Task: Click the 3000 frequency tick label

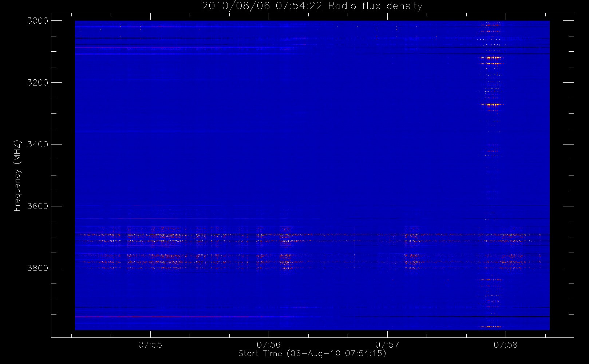Action: pos(38,21)
